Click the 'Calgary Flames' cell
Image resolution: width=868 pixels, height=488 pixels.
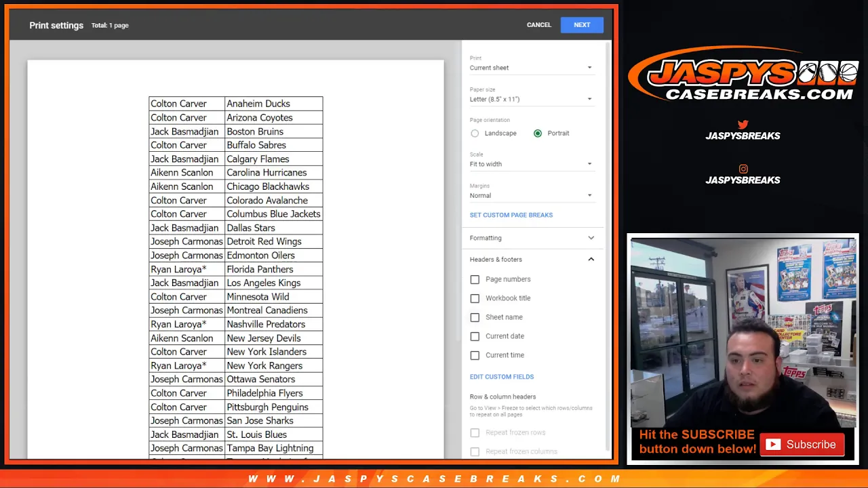[274, 159]
